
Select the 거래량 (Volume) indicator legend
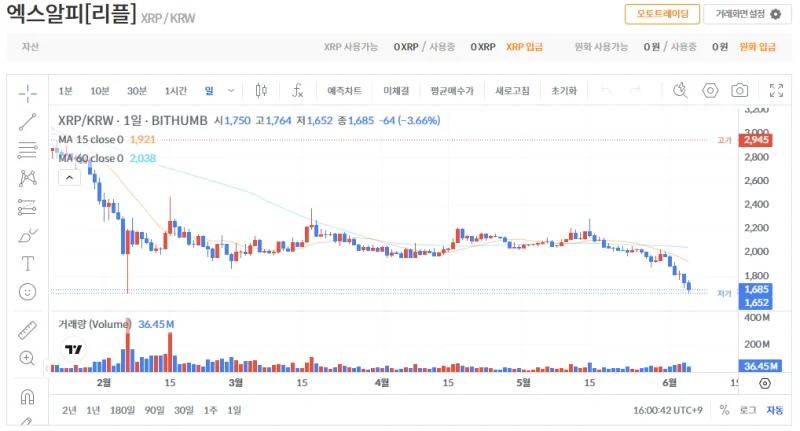pyautogui.click(x=94, y=324)
